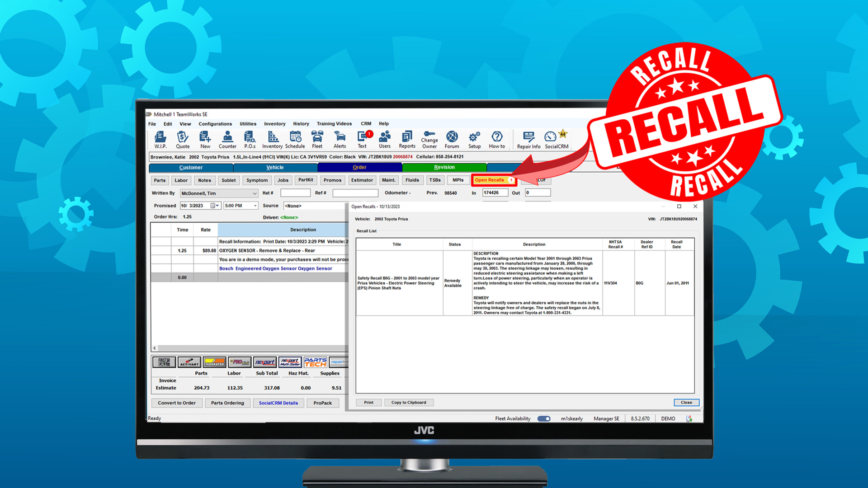Click the Close button in Open Recalls
Viewport: 868px width, 488px height.
tap(686, 403)
